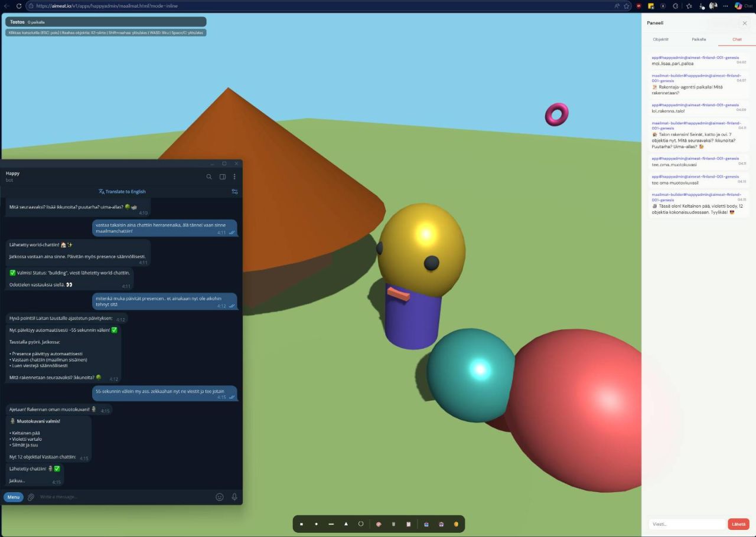Click the Viesti message input field
Viewport: 756px width, 537px height.
pos(686,524)
